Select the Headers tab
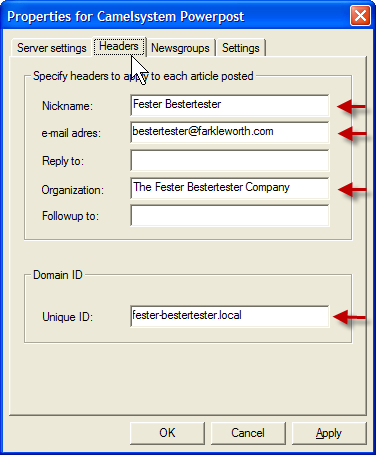This screenshot has width=376, height=455. coord(119,46)
